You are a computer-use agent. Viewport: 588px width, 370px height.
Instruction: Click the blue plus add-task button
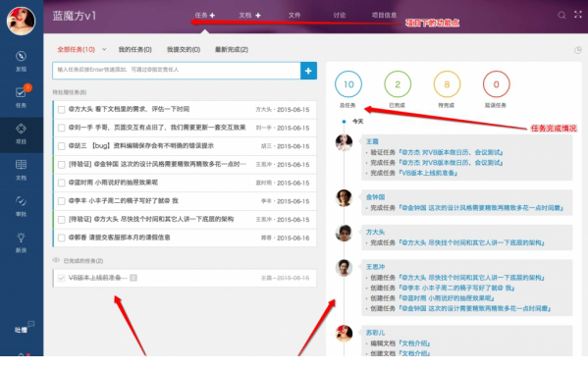click(x=308, y=71)
